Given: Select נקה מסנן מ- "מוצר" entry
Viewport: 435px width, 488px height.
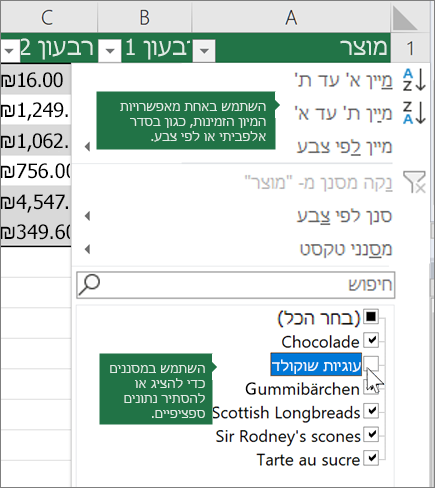Looking at the screenshot, I should (319, 183).
